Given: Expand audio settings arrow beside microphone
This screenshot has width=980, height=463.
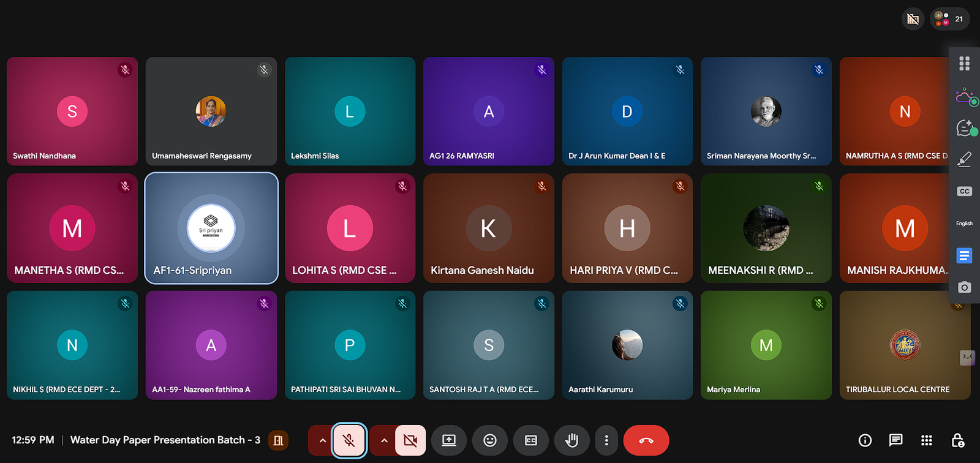Looking at the screenshot, I should (x=322, y=440).
